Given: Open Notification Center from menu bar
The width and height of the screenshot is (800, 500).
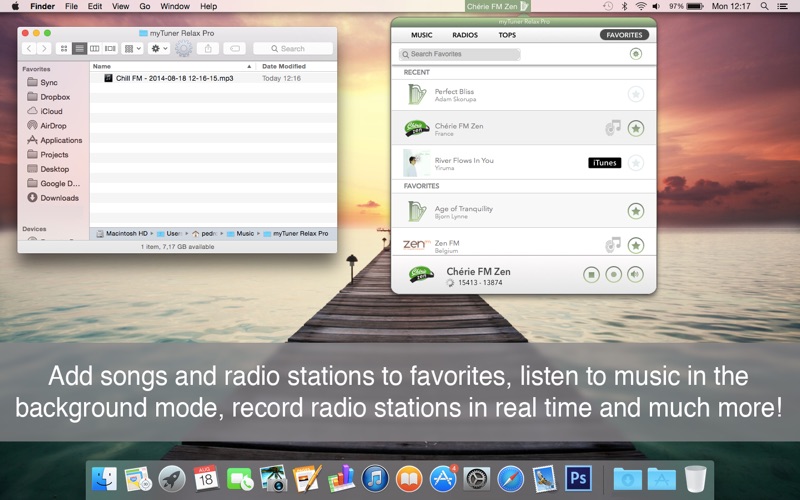Looking at the screenshot, I should pyautogui.click(x=782, y=6).
